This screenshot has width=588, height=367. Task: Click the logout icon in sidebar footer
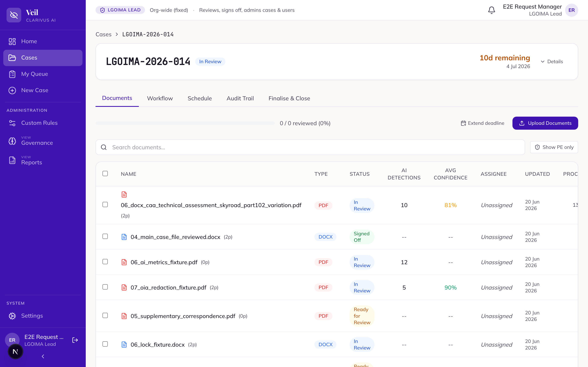(75, 340)
